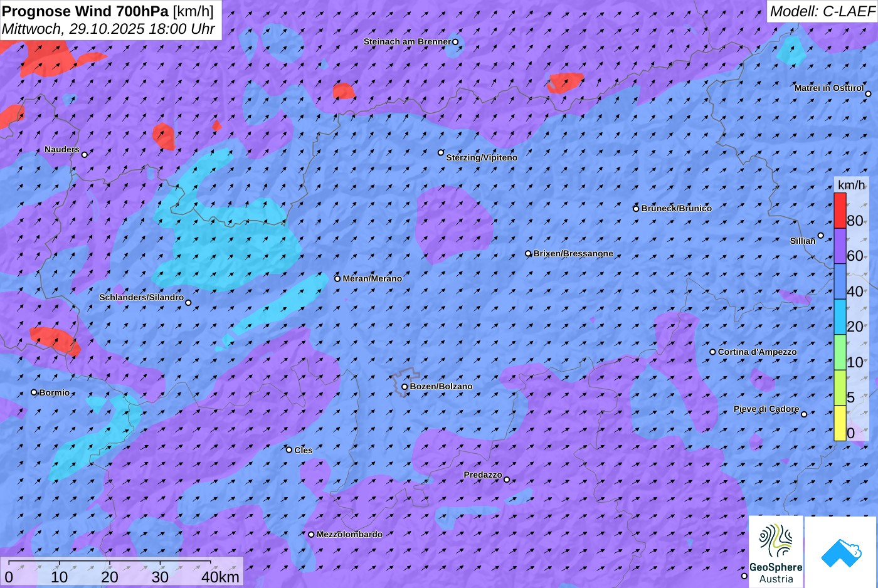878x588 pixels.
Task: Click the blue cloud logo beside GeoSphere
Action: point(840,552)
